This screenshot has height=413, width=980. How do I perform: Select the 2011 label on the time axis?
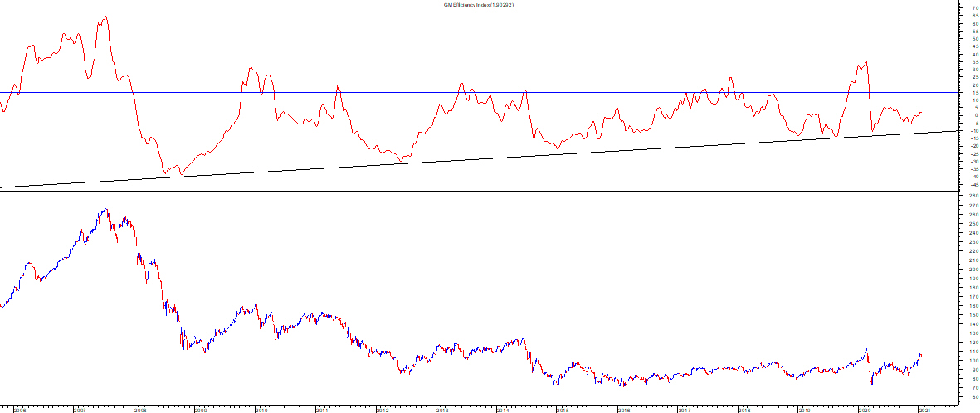pyautogui.click(x=320, y=410)
